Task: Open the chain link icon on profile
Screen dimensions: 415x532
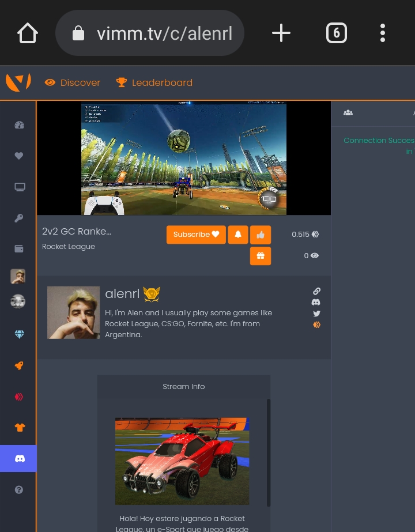Action: tap(316, 291)
